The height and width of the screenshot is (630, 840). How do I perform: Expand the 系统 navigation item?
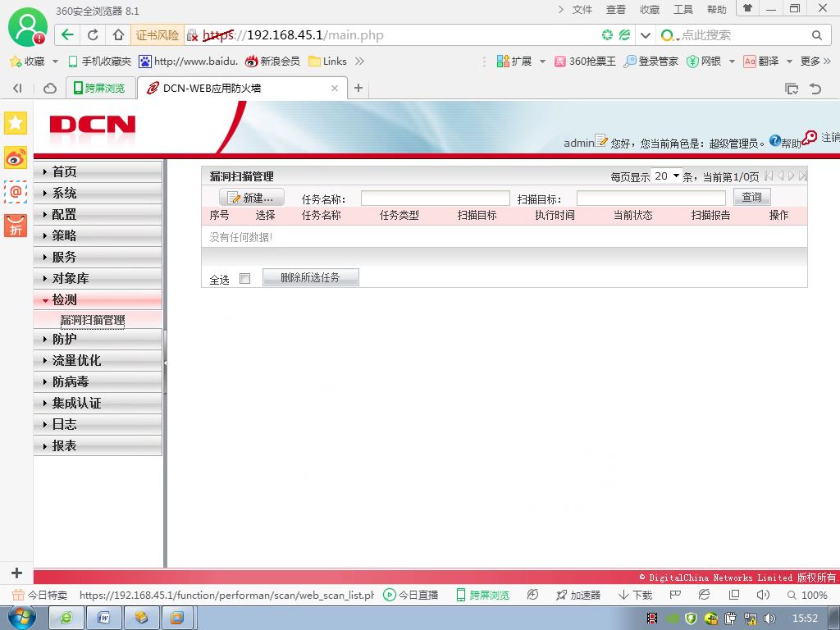(98, 193)
